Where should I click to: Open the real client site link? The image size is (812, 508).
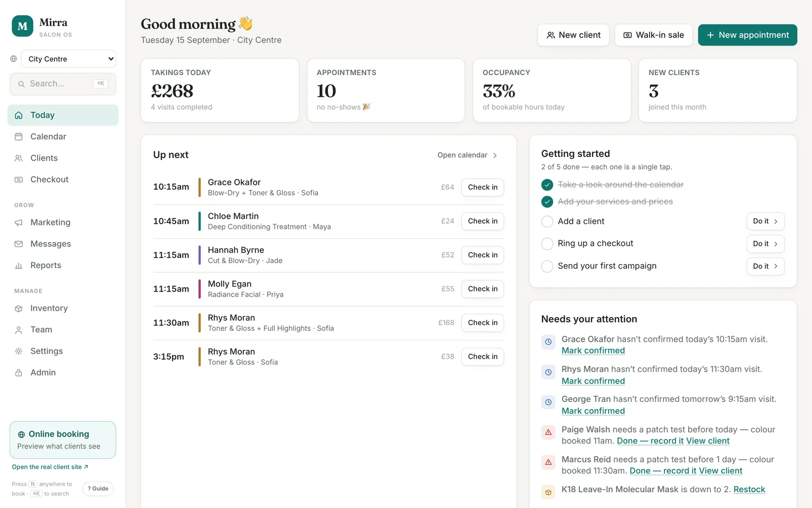coord(50,467)
